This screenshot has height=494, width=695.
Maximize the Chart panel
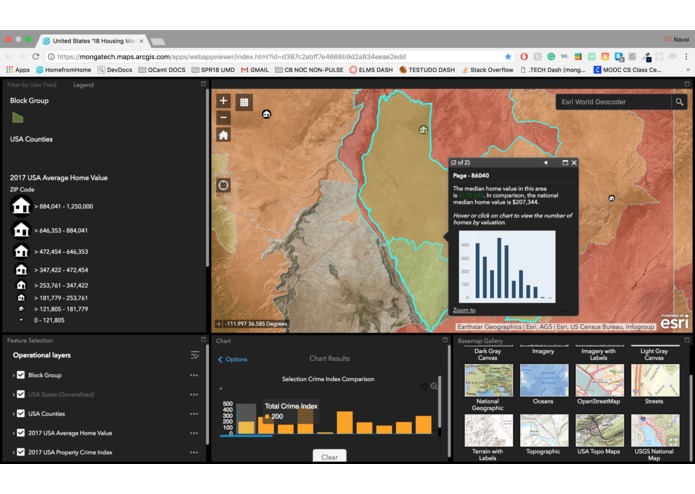pos(445,340)
